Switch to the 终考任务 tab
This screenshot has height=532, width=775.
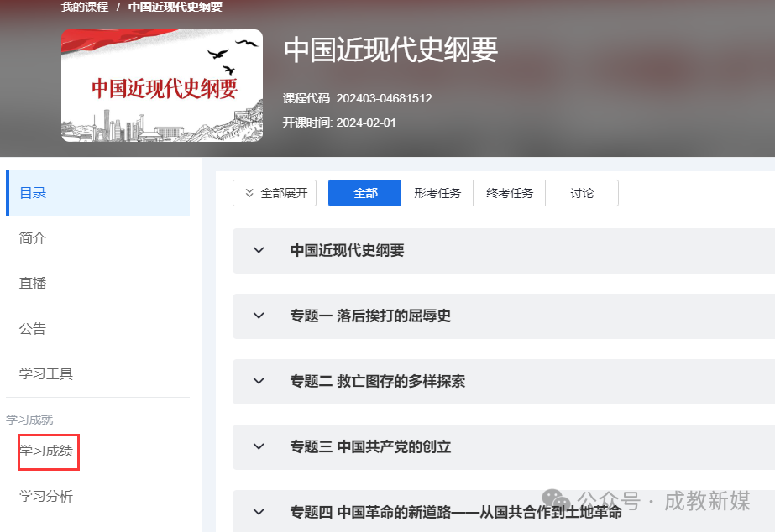tap(510, 193)
